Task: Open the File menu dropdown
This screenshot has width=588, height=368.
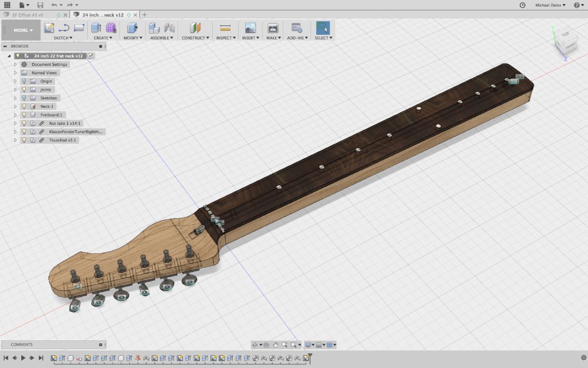Action: tap(24, 5)
